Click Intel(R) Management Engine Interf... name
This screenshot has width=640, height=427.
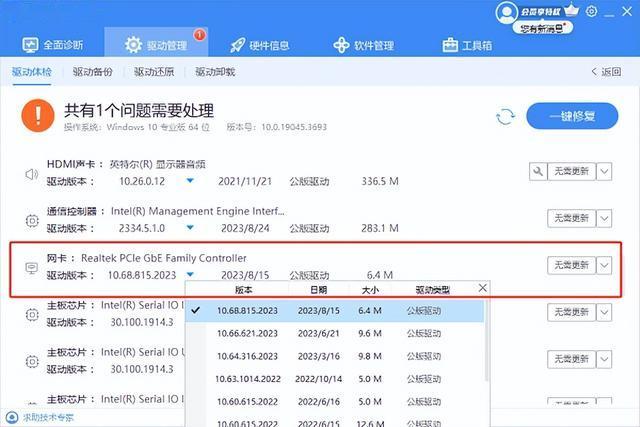[198, 211]
